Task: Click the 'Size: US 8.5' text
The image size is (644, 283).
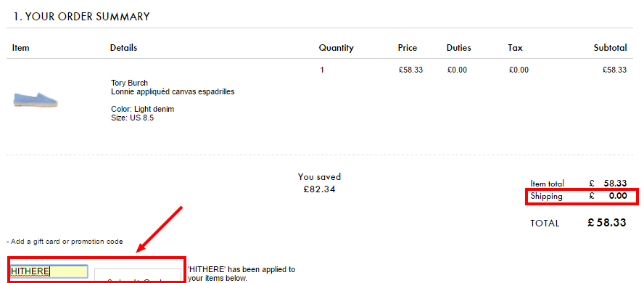Action: coord(132,118)
